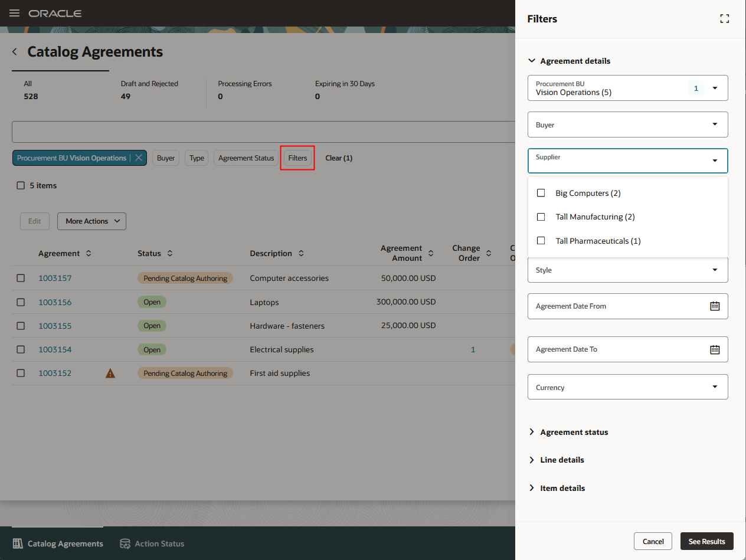746x560 pixels.
Task: Select the checkbox for agreement 1003156
Action: 21,302
